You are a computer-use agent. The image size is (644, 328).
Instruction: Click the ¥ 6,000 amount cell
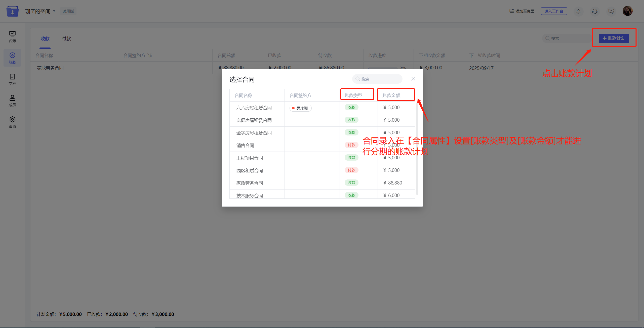click(396, 194)
